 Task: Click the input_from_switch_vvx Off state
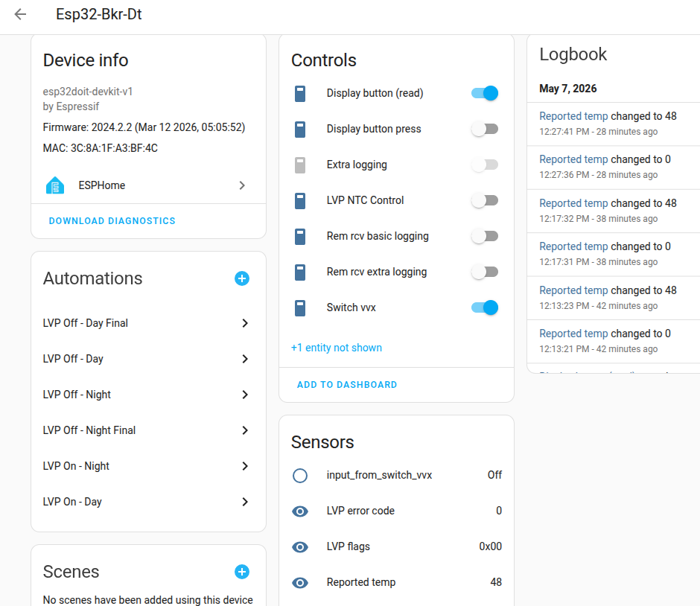coord(494,475)
